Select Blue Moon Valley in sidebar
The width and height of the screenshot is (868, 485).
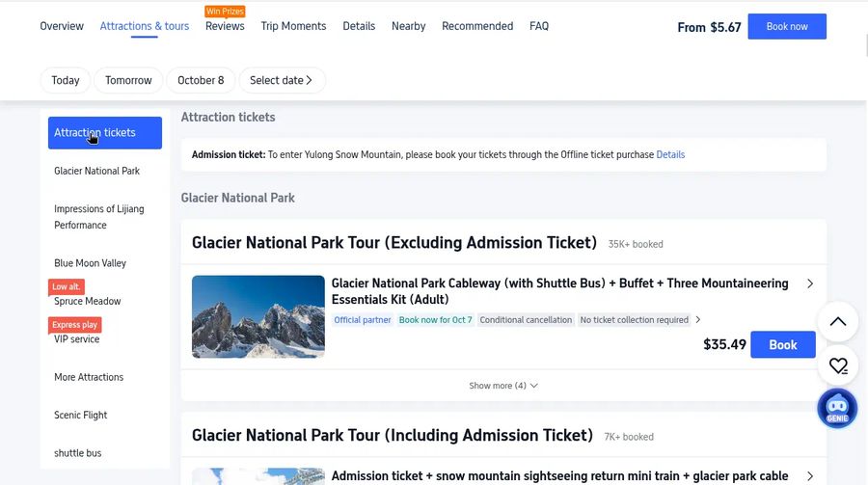coord(91,263)
